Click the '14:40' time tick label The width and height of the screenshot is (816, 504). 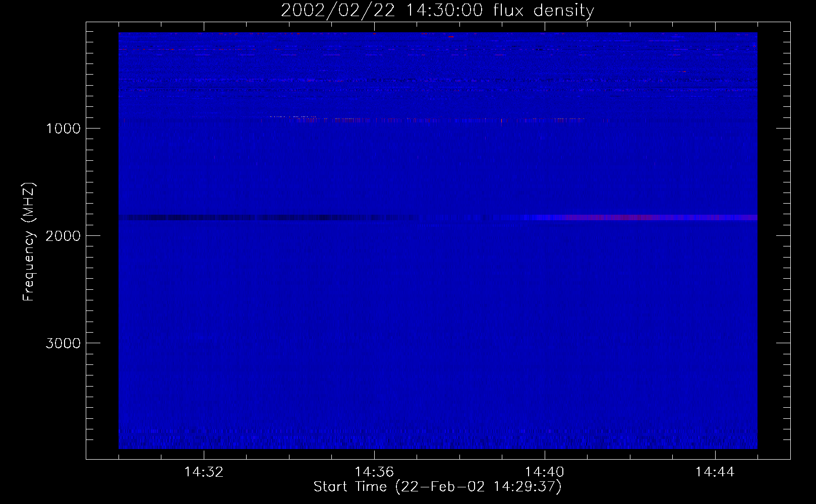click(x=545, y=472)
